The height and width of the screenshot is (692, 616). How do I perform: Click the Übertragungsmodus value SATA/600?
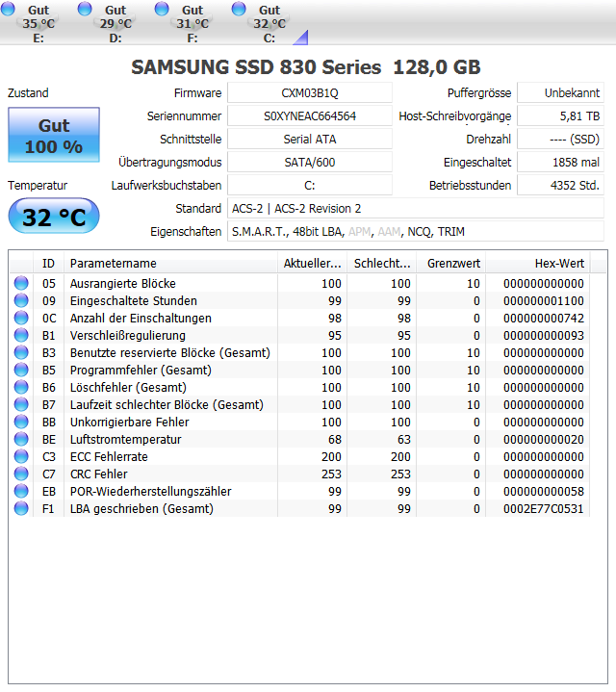point(310,162)
